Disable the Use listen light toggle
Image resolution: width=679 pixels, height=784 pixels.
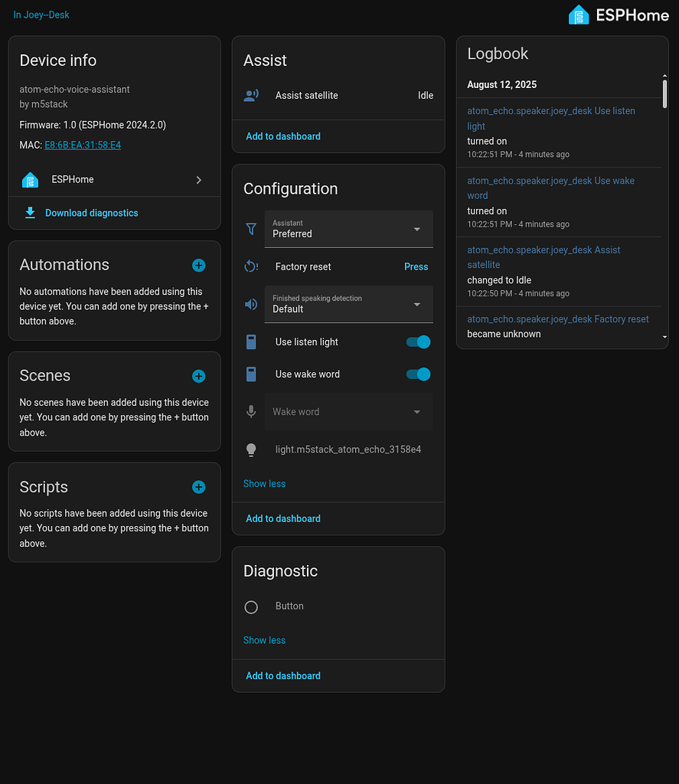pyautogui.click(x=417, y=341)
